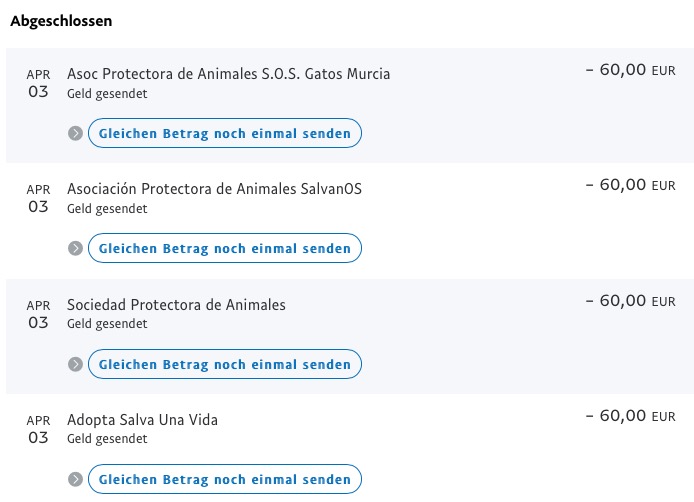Image resolution: width=694 pixels, height=502 pixels.
Task: Open Adopta Salva Una Vida transaction
Action: (142, 420)
